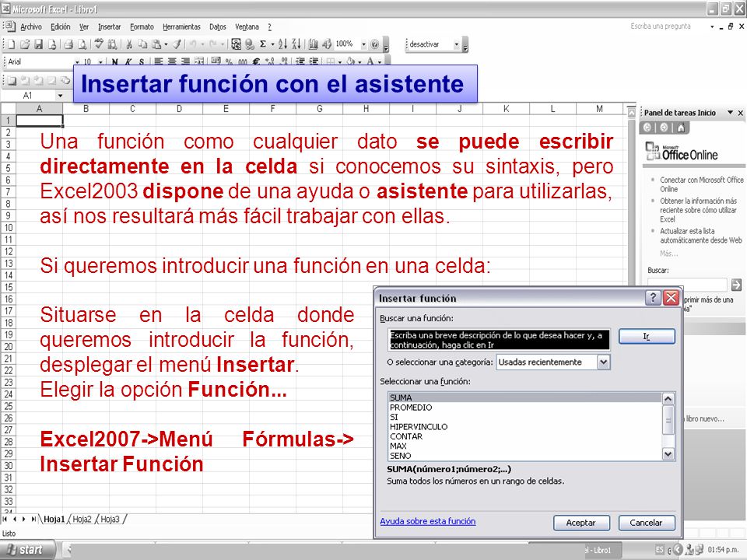Open the Datos menu
The image size is (747, 560).
tap(218, 26)
